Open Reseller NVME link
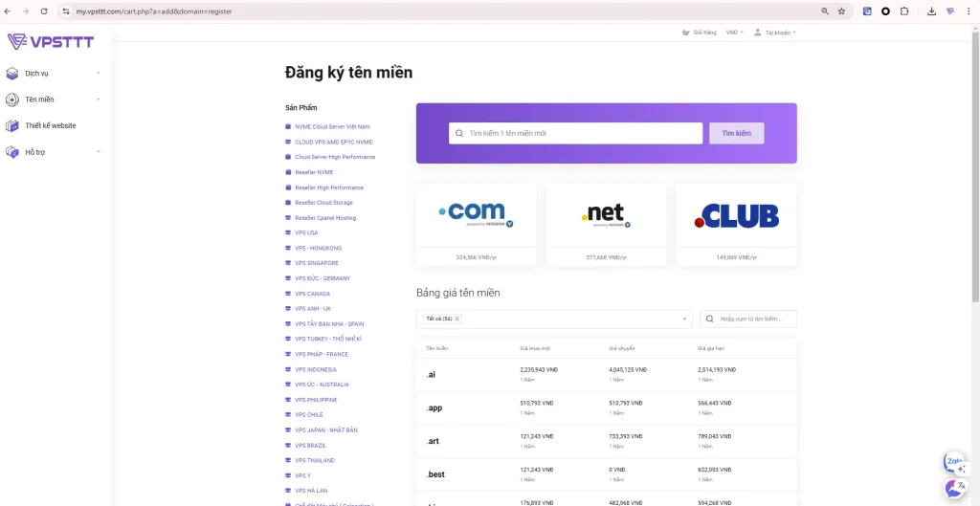 (314, 172)
